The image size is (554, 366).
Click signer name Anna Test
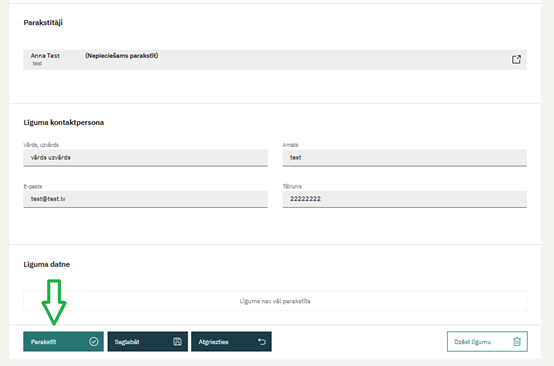pyautogui.click(x=45, y=55)
